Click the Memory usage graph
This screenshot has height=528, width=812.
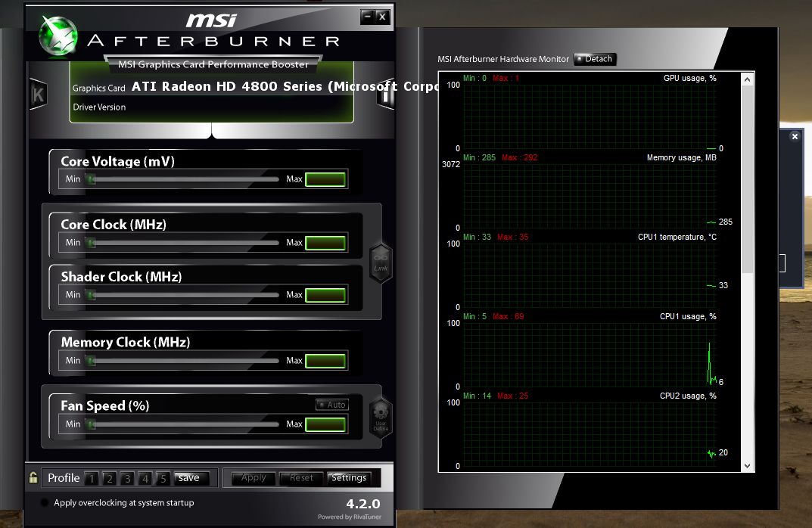coord(590,196)
